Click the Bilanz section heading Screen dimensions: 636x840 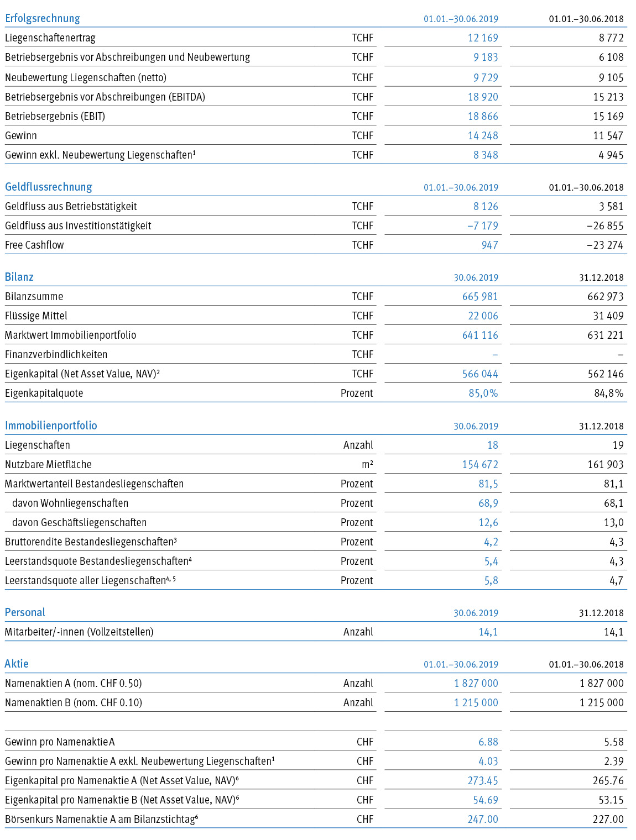pyautogui.click(x=19, y=277)
